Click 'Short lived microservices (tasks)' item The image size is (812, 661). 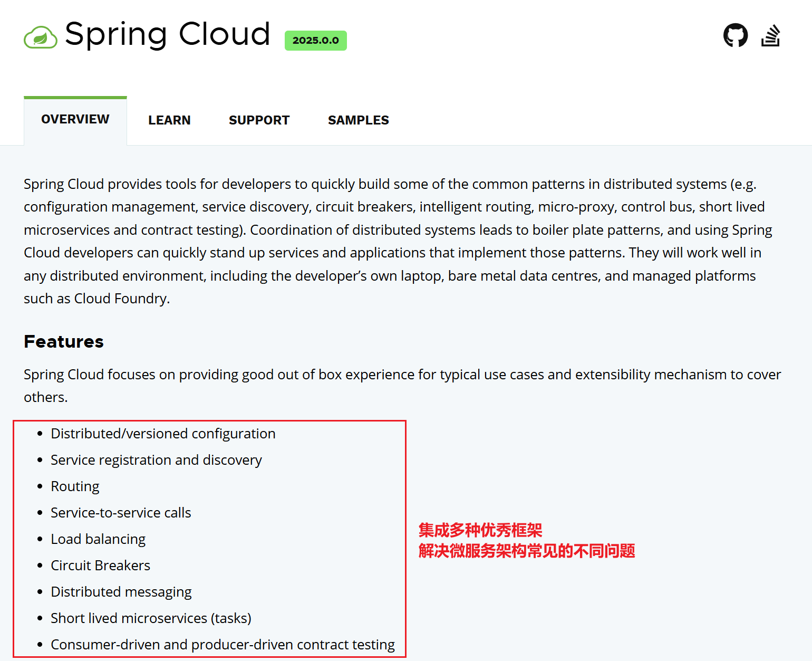click(151, 618)
